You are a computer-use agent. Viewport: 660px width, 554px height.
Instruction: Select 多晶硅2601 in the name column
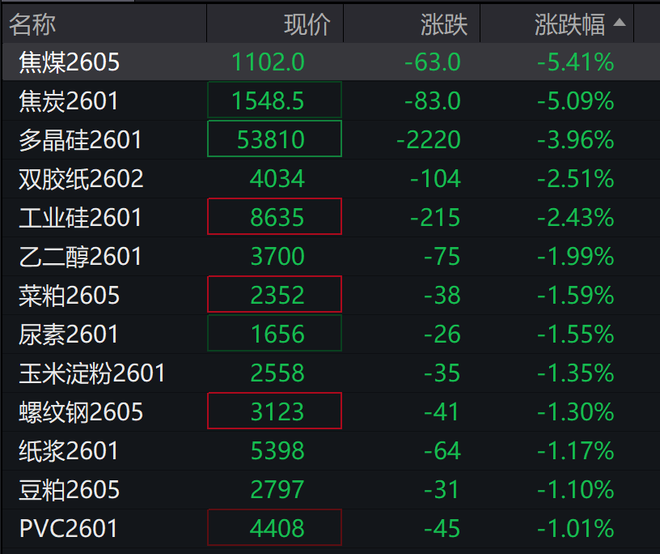coord(80,140)
